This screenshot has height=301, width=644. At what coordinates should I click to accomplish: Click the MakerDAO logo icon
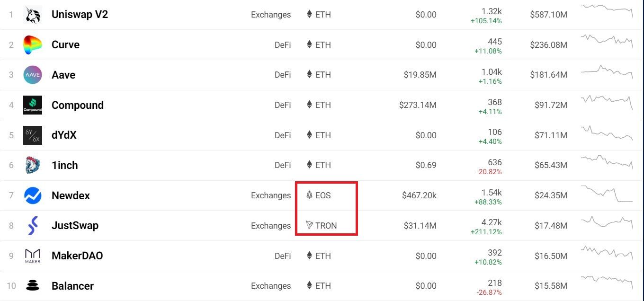point(33,256)
